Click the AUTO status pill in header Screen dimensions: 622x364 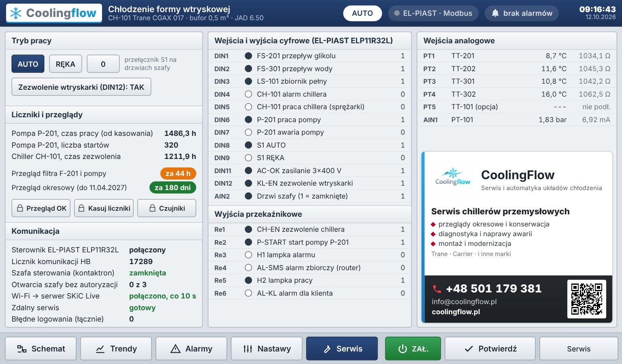(362, 13)
